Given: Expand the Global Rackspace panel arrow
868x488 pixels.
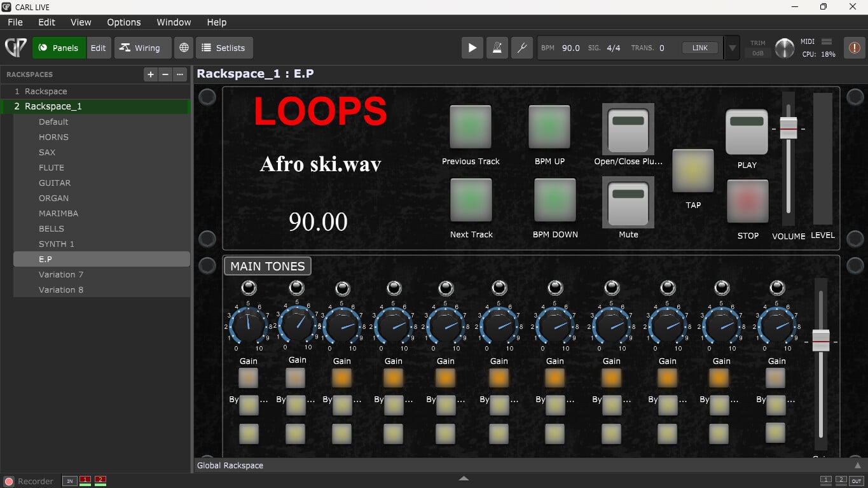Looking at the screenshot, I should tap(857, 466).
